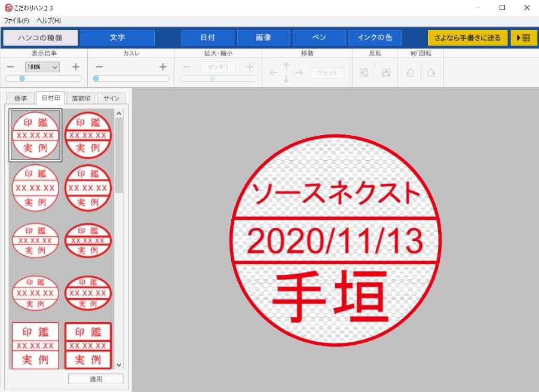The height and width of the screenshot is (392, 539).
Task: Click scroll down arrow in stamp list
Action: 119,365
